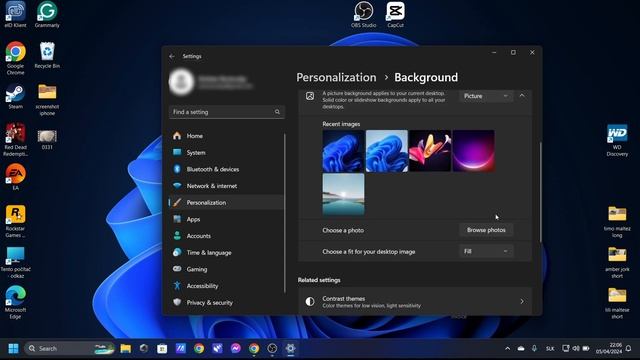Select the Grammarly desktop icon
This screenshot has width=640, height=360.
click(x=47, y=14)
